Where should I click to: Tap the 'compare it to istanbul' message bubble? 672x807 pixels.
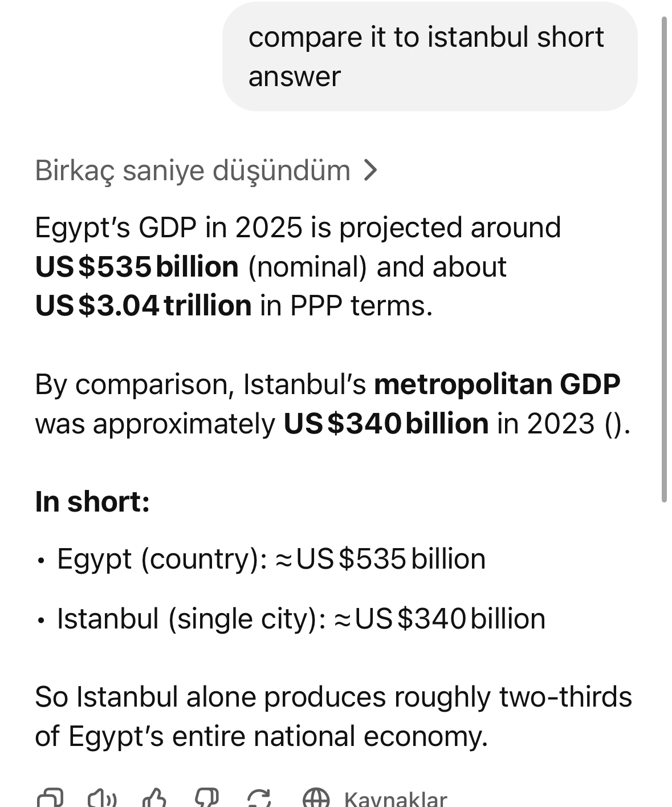pos(430,56)
